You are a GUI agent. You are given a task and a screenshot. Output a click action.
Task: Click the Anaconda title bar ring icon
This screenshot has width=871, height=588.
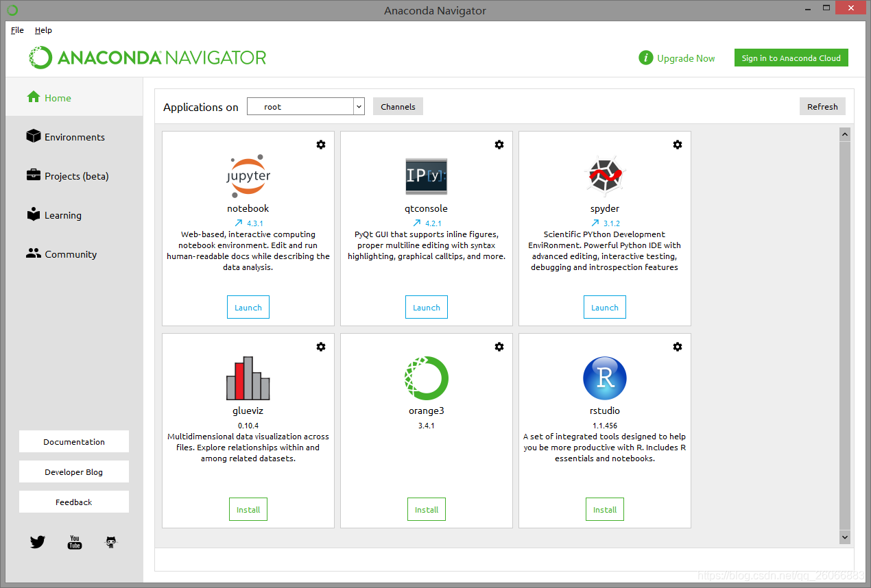click(x=12, y=10)
